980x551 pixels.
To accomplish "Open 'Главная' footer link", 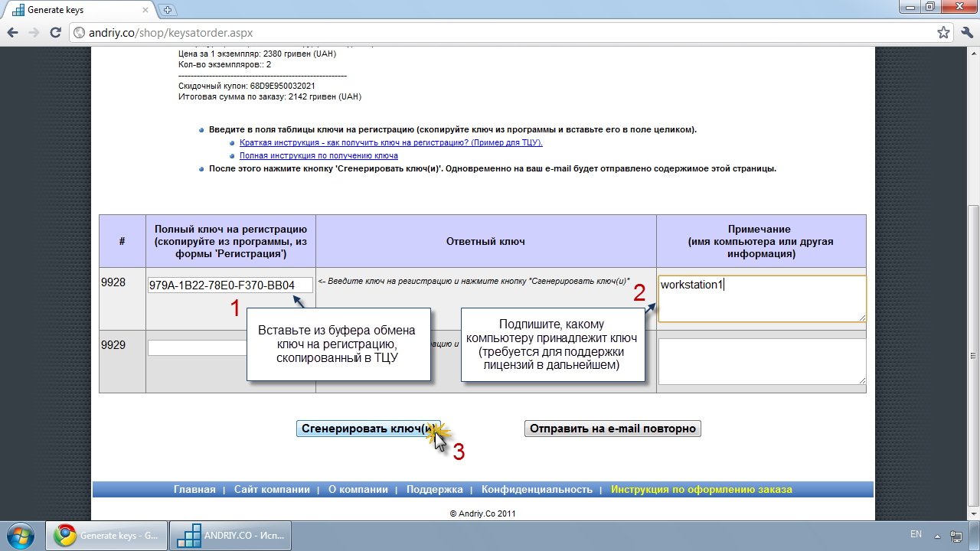I will 194,489.
